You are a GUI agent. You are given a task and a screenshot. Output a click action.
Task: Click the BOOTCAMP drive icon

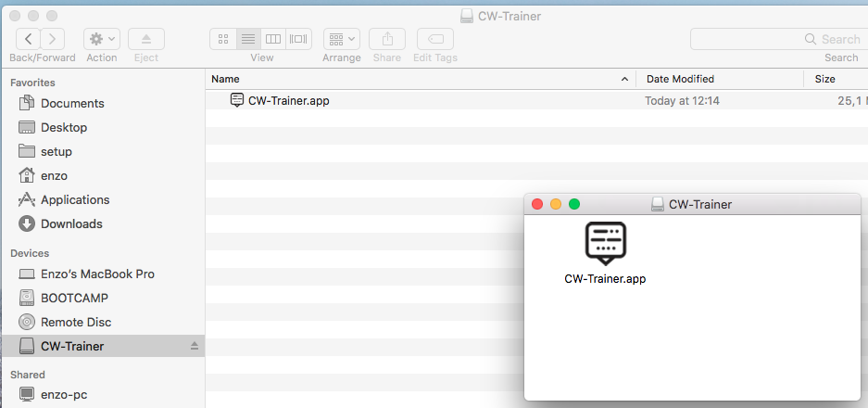(27, 299)
